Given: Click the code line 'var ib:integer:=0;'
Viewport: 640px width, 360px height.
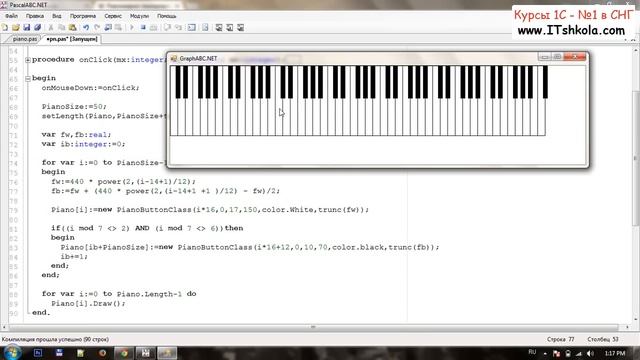Looking at the screenshot, I should coord(83,144).
